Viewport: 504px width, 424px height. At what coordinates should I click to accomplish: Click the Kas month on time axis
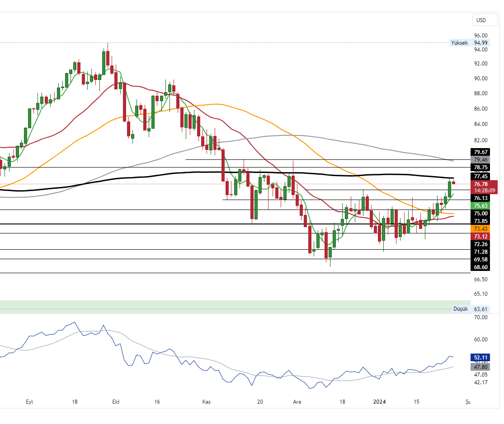coord(207,401)
